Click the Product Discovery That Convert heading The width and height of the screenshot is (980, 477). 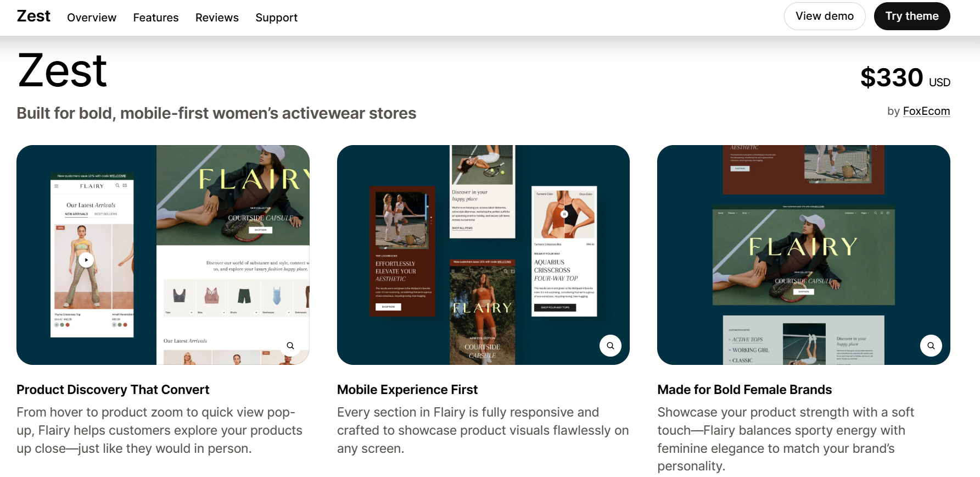[x=113, y=390]
